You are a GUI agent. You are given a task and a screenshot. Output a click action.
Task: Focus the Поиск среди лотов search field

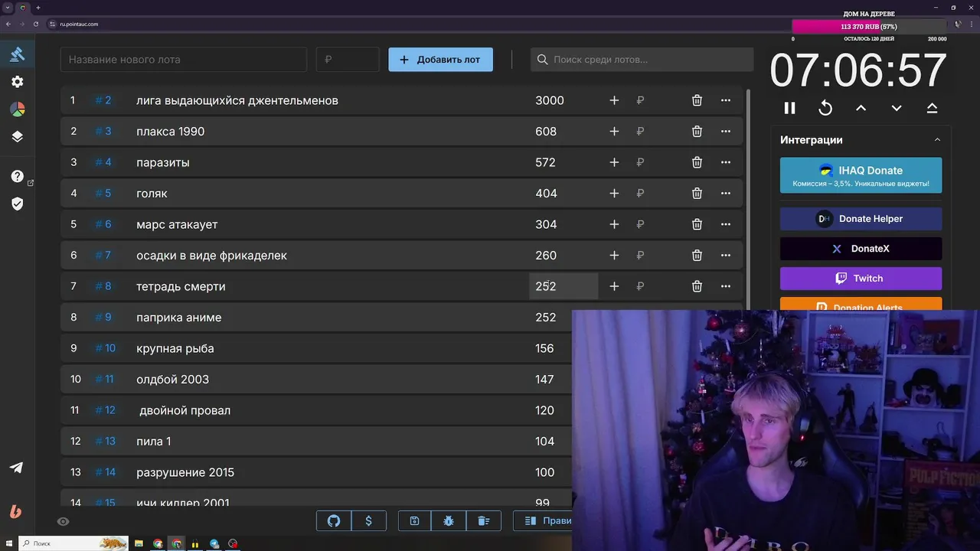click(642, 60)
